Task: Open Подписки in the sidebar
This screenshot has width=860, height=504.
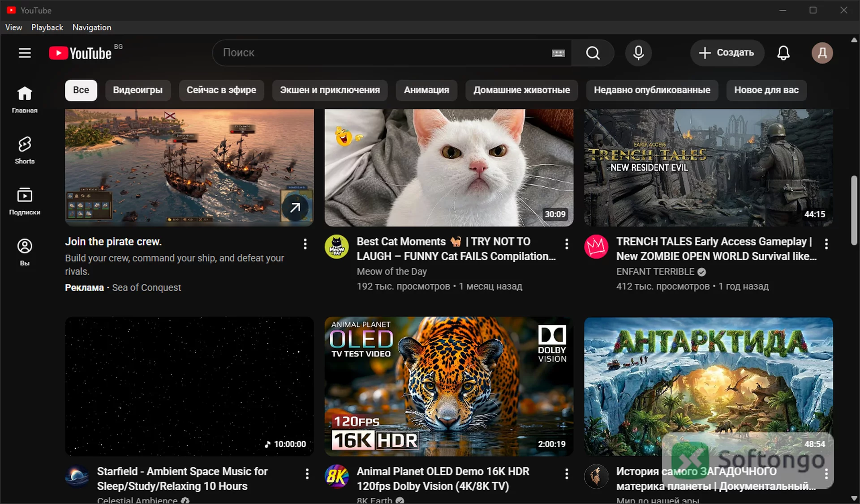Action: coord(25,201)
